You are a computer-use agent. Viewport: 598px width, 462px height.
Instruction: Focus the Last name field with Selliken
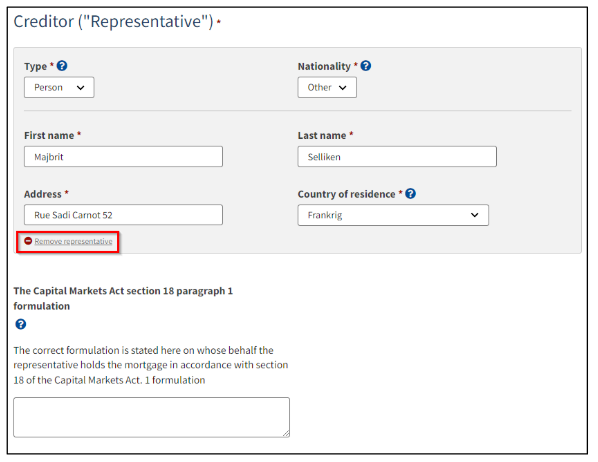tap(397, 157)
